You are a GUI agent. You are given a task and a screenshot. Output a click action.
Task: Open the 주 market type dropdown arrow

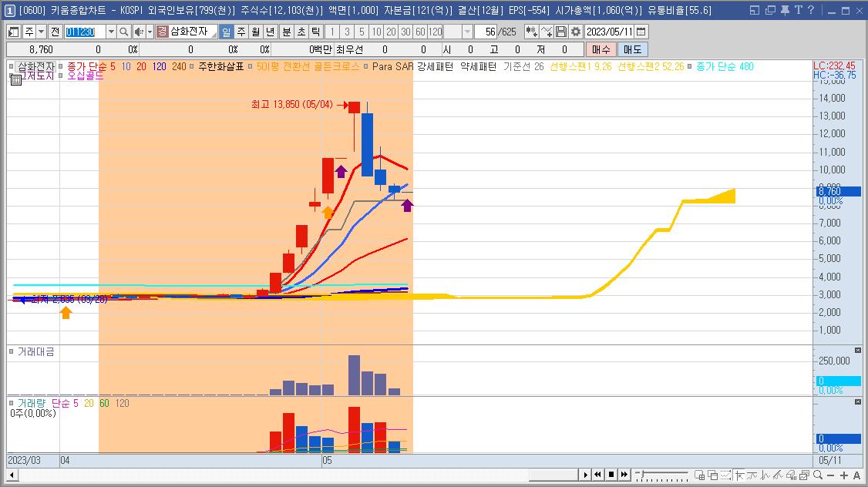41,32
